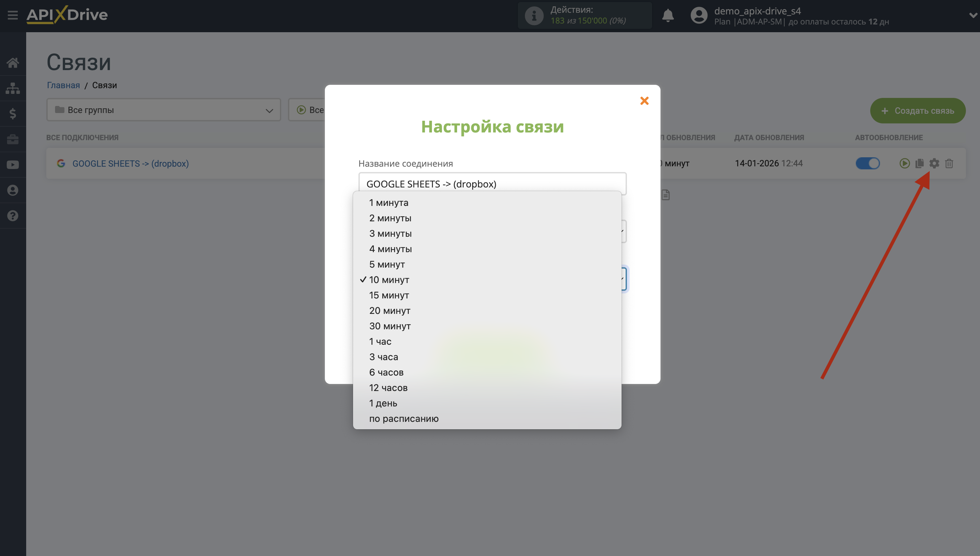980x556 pixels.
Task: Open the help question mark icon
Action: coord(13,216)
